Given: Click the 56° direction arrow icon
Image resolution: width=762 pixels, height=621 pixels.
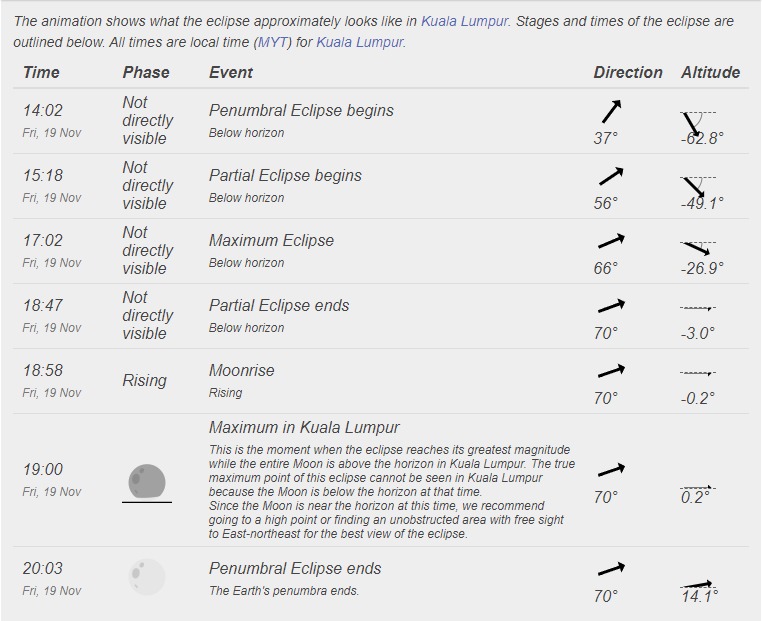Looking at the screenshot, I should pos(611,176).
